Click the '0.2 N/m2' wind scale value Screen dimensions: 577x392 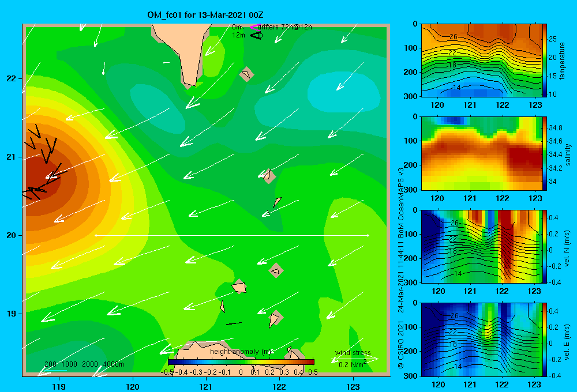353,364
